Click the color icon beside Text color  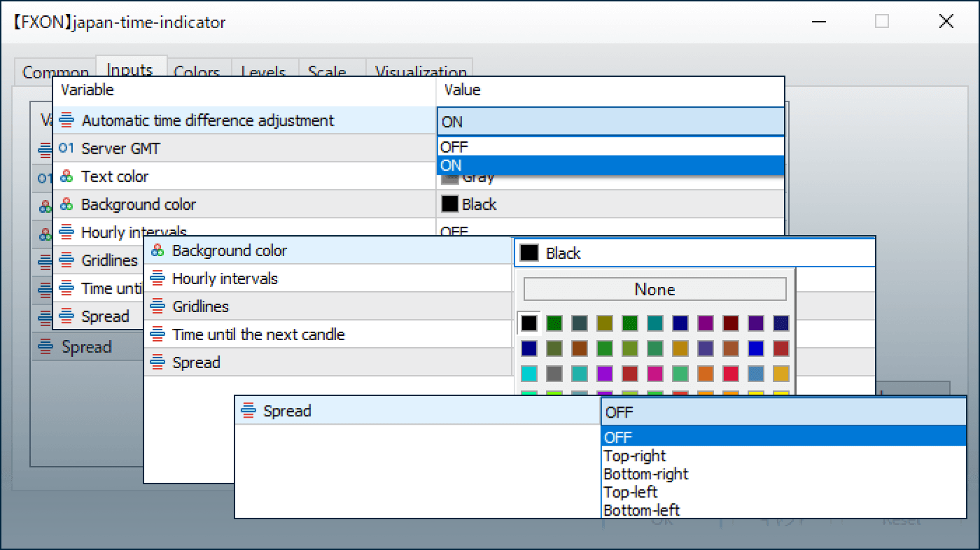(x=66, y=176)
